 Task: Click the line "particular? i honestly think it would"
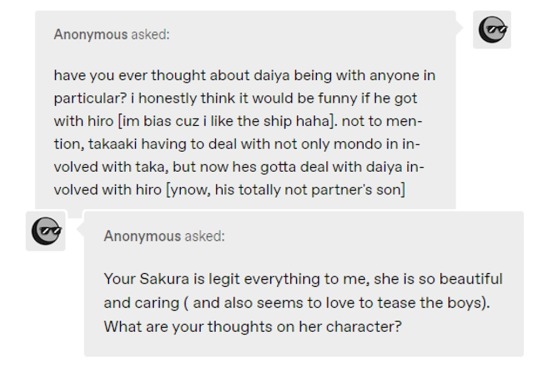point(236,99)
